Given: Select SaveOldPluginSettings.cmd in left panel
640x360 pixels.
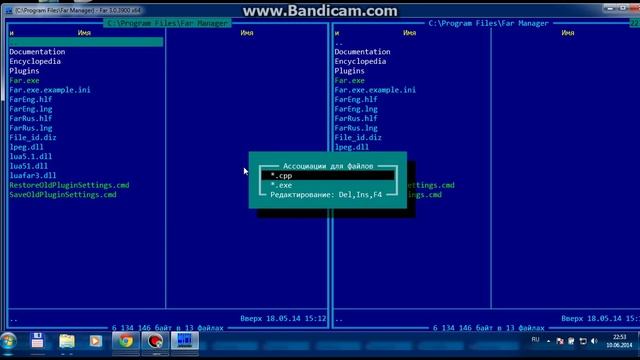Looking at the screenshot, I should click(x=63, y=195).
